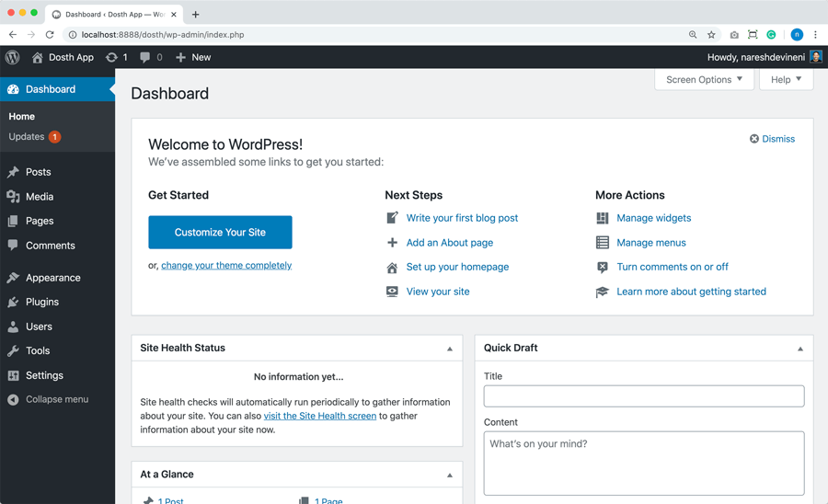
Task: Expand the Screen Options dropdown
Action: tap(704, 80)
